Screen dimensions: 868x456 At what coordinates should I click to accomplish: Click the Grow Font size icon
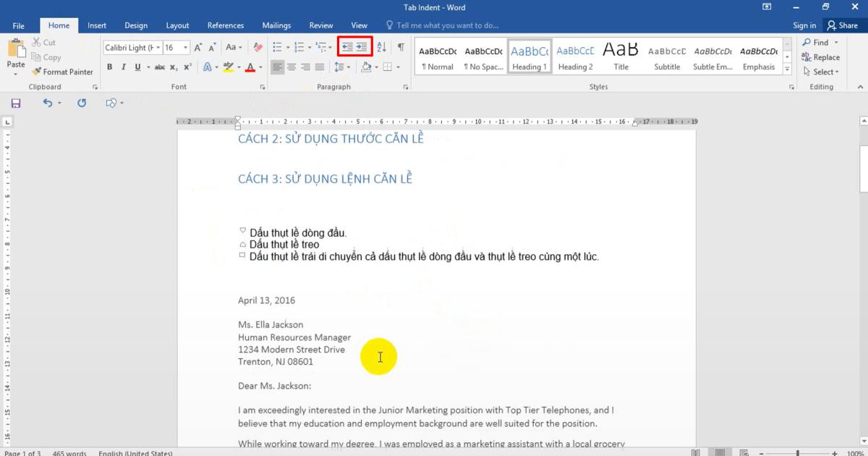(x=198, y=48)
